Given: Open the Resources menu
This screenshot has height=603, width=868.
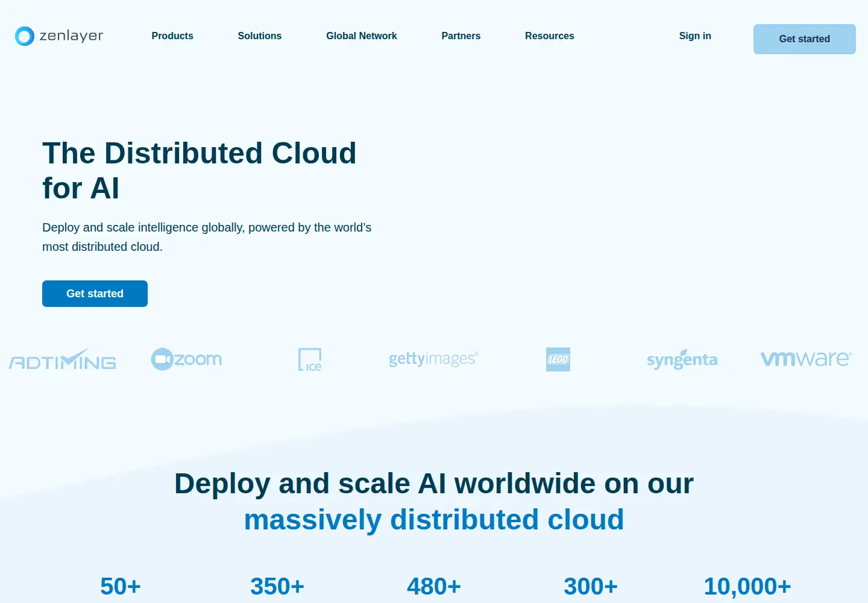Looking at the screenshot, I should tap(550, 36).
